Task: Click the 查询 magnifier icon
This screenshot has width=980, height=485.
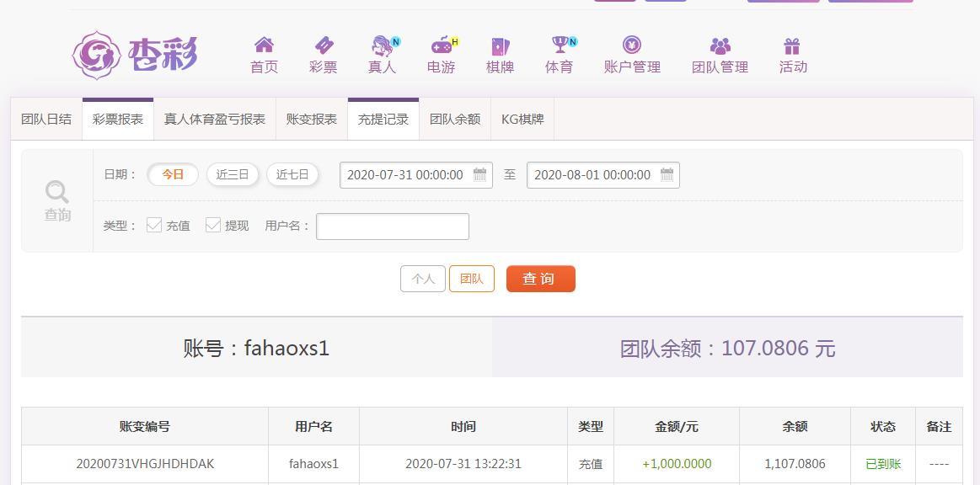Action: coord(56,192)
